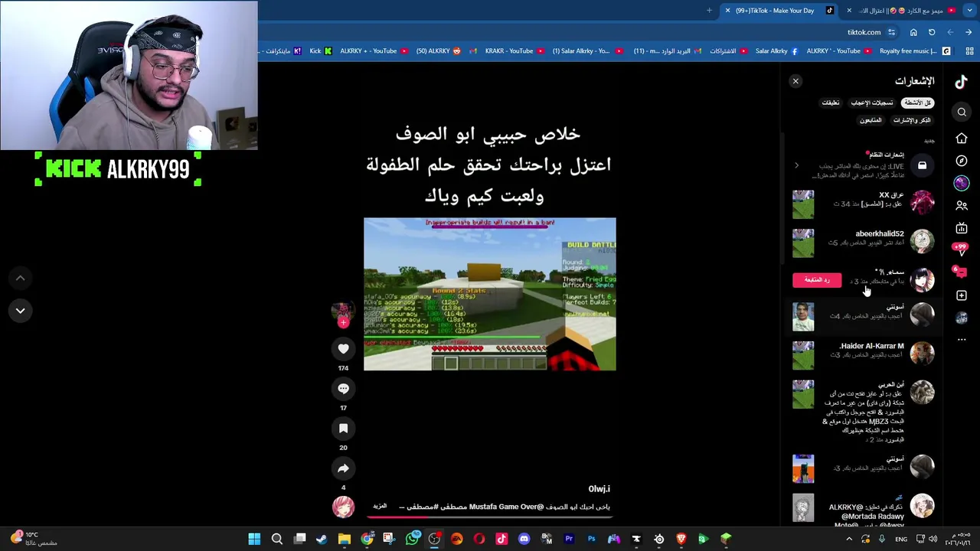Open the XX عراق user avatar
Screen dimensions: 980x551
[922, 203]
